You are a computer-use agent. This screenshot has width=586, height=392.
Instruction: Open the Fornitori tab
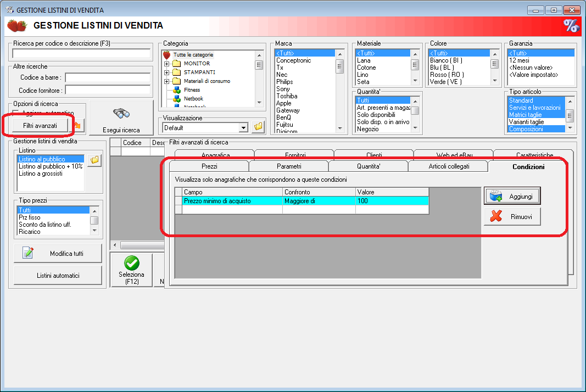coord(295,155)
